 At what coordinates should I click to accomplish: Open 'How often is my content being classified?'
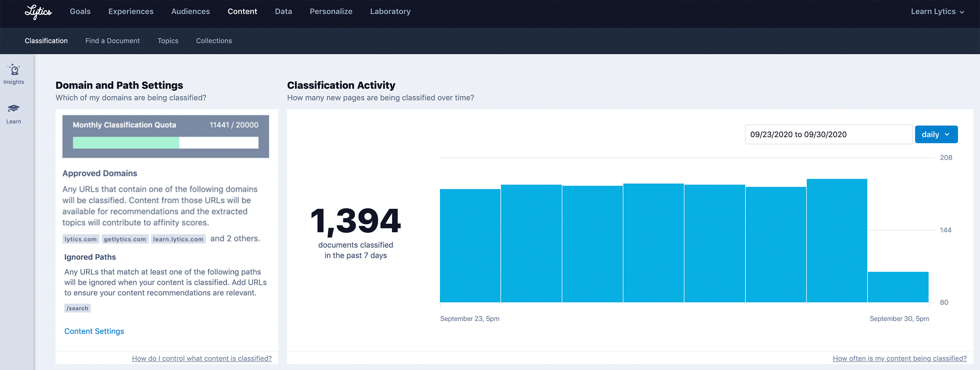(899, 358)
